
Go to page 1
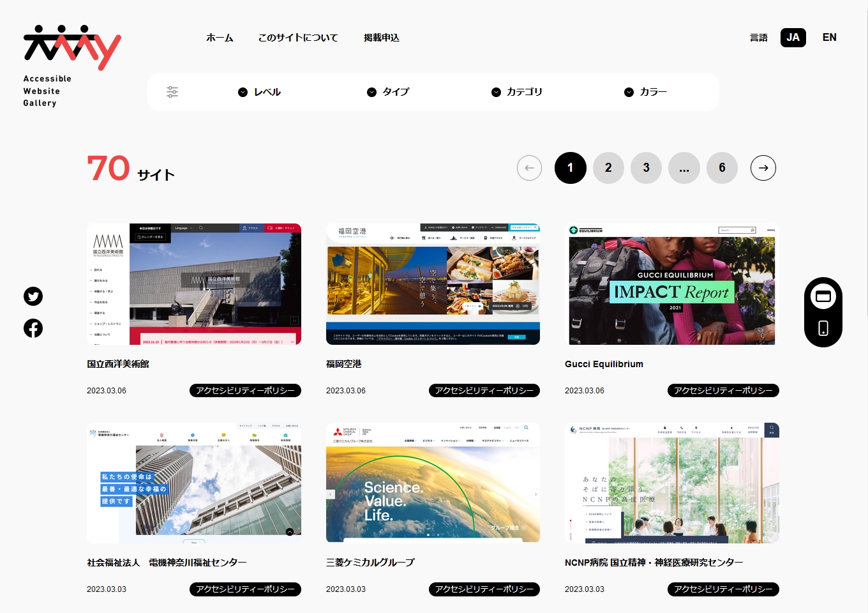pos(571,168)
